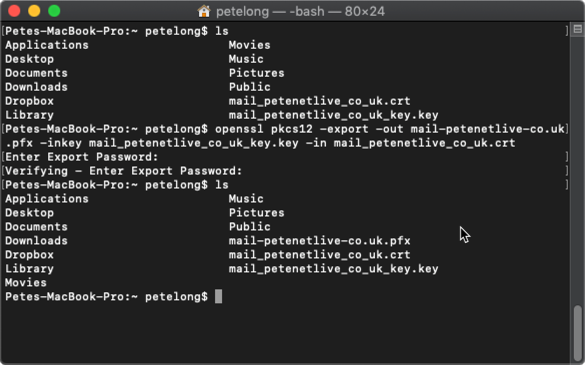Click mail_petenetlive_co_uk.crt in first listing
585x365 pixels.
(319, 101)
